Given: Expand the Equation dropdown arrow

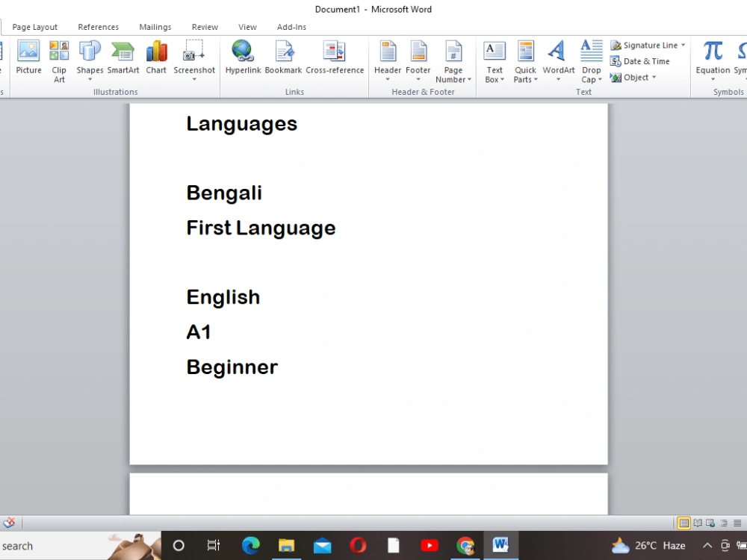Looking at the screenshot, I should coord(713,80).
